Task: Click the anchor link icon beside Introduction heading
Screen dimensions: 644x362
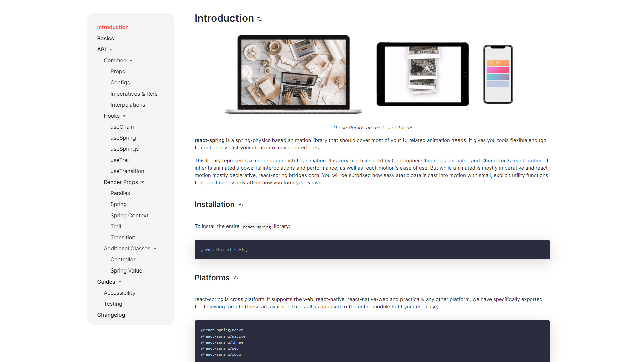Action: click(259, 19)
